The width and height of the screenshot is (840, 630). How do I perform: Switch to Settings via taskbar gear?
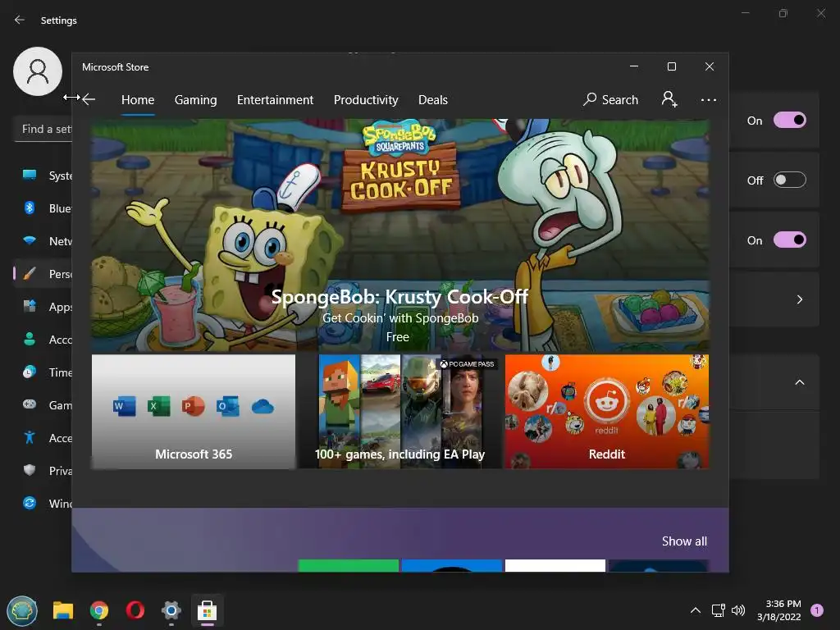point(171,610)
